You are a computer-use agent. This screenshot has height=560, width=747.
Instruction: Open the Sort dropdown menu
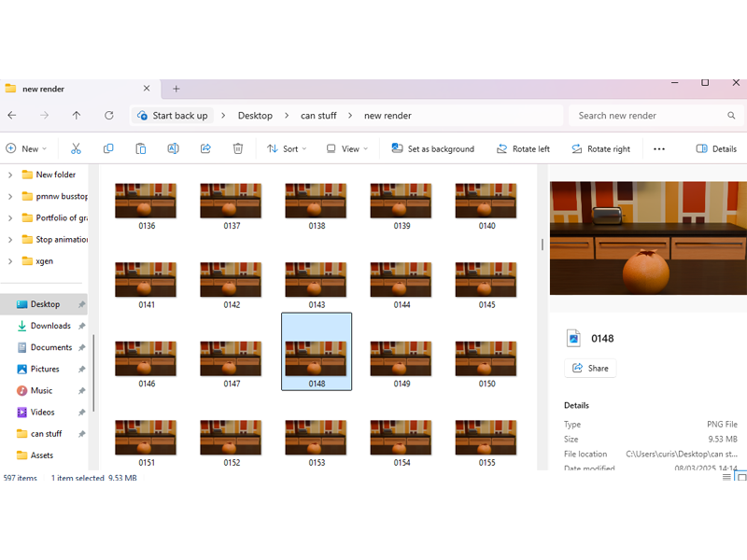(288, 148)
